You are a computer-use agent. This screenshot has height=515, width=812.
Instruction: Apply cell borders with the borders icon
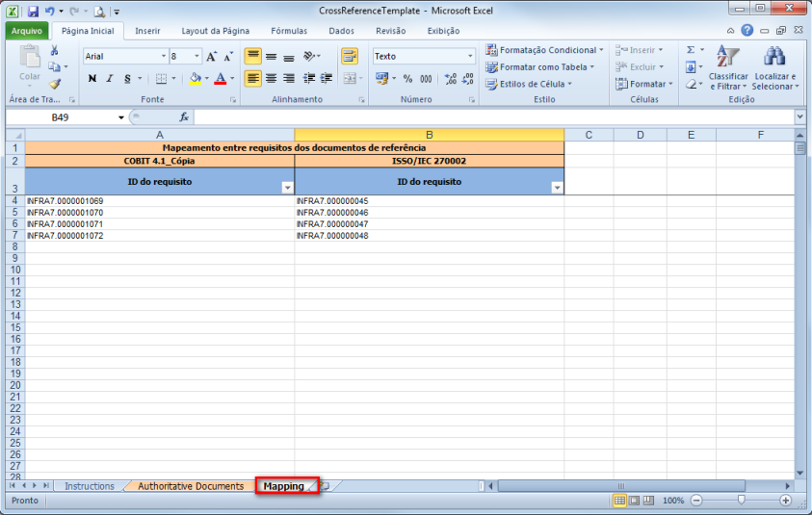(x=162, y=79)
